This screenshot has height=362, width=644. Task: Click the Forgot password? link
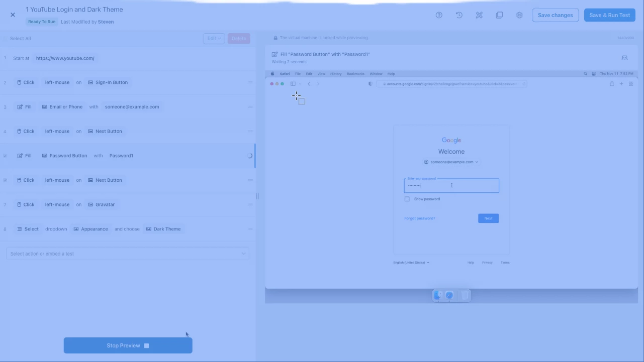point(419,218)
